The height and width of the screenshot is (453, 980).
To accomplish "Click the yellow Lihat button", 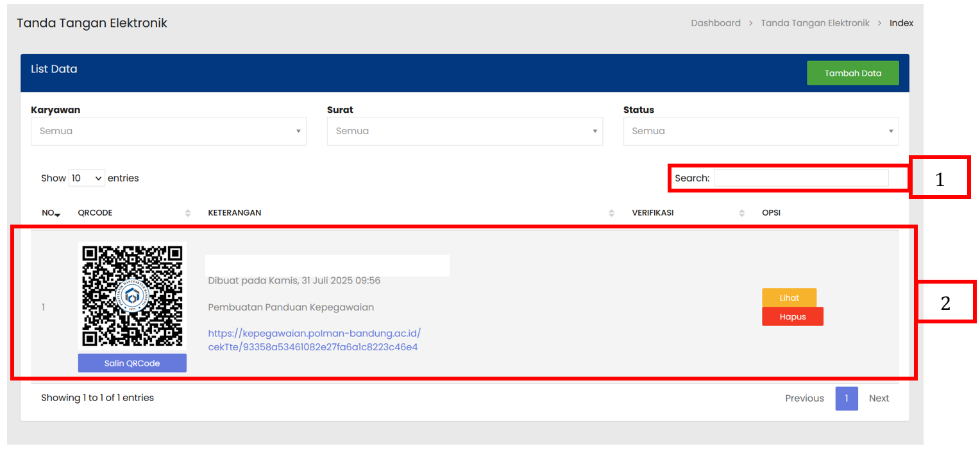I will [789, 298].
